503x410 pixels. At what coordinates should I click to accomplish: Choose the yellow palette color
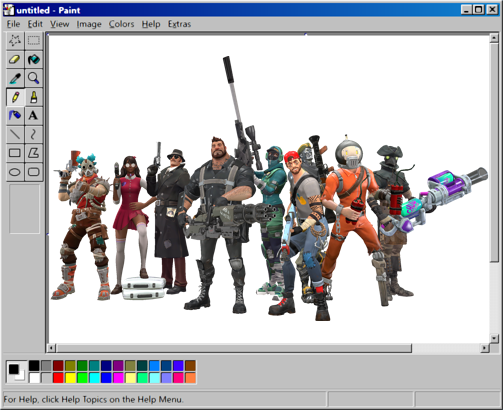71,378
